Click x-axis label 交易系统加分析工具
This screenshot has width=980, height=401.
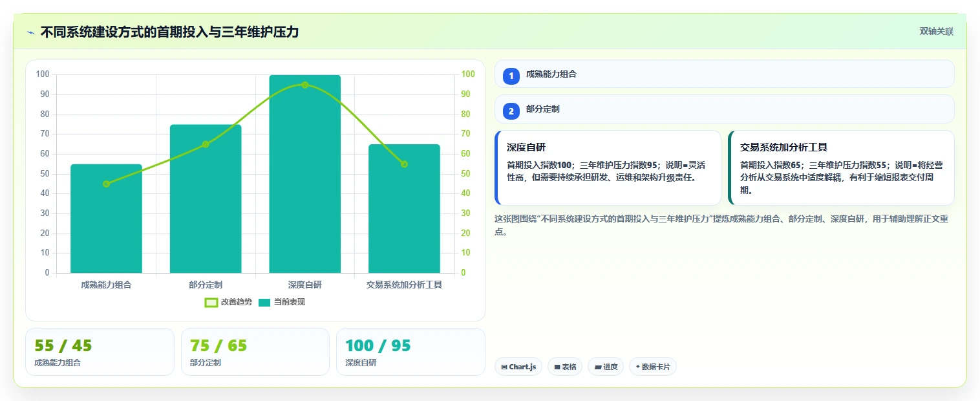tap(404, 285)
